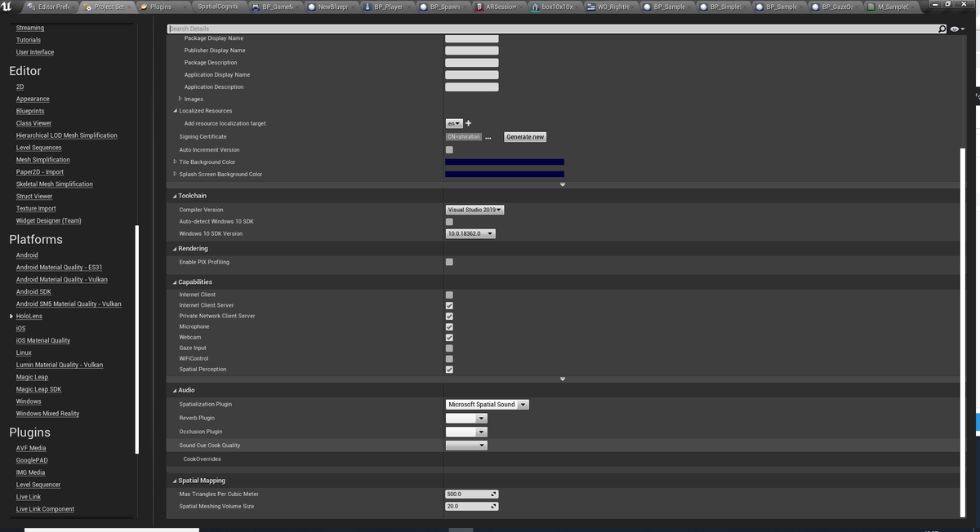The width and height of the screenshot is (980, 532).
Task: Collapse the Capabilities section
Action: (x=175, y=282)
